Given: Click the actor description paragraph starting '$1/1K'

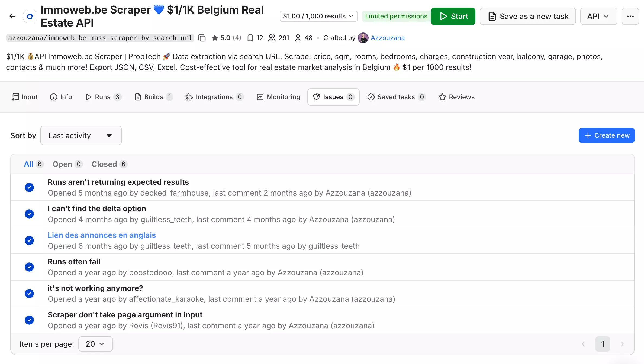Looking at the screenshot, I should pyautogui.click(x=304, y=62).
